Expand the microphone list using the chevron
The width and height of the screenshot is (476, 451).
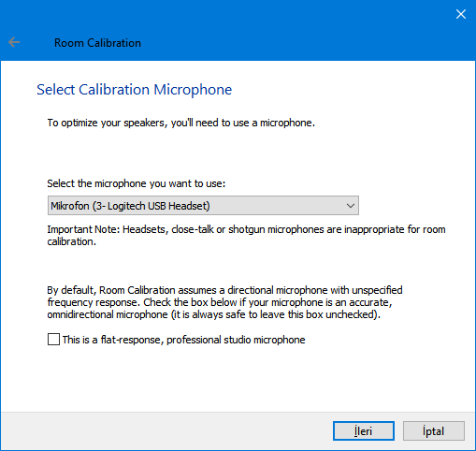tap(351, 206)
